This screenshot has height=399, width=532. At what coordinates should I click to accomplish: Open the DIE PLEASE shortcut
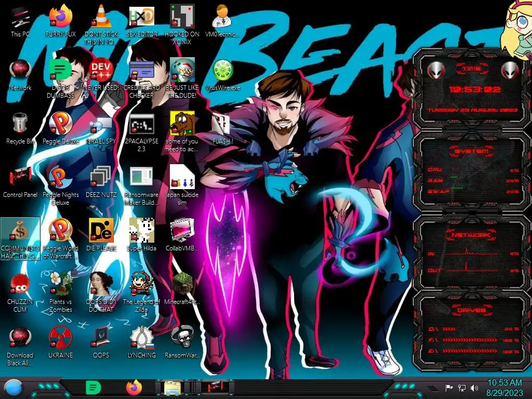[x=101, y=236]
